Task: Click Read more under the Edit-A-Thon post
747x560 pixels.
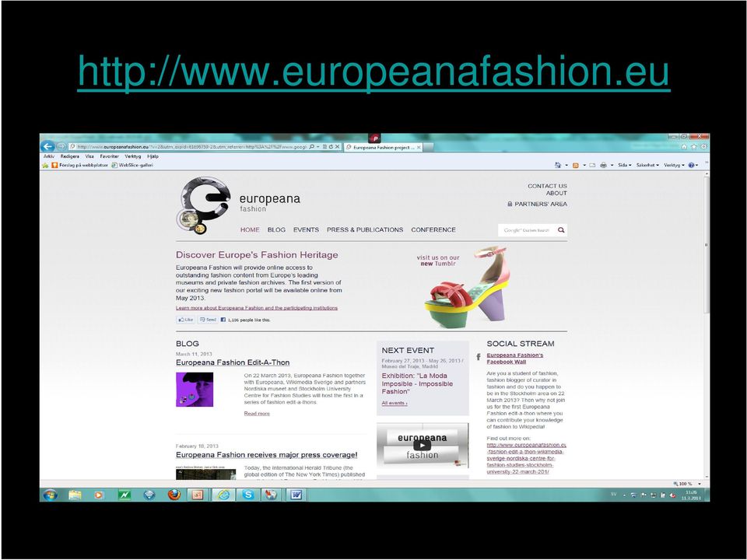Action: coord(257,414)
